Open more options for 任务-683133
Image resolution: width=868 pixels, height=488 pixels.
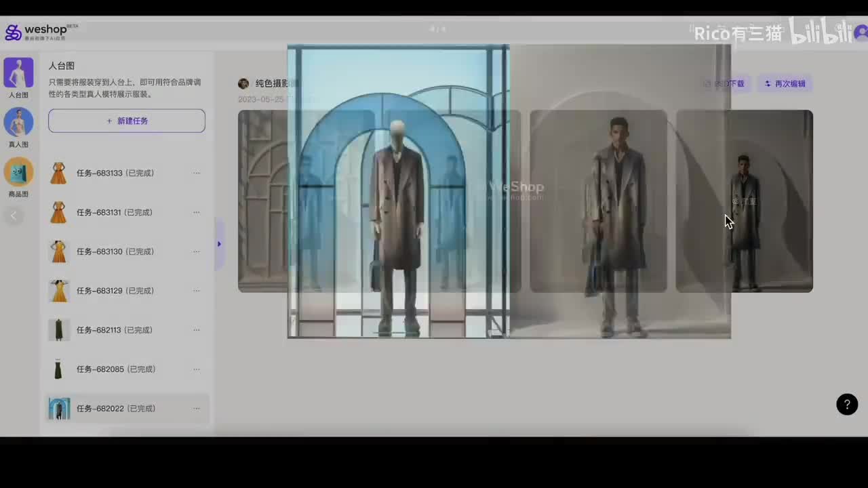[x=196, y=173]
